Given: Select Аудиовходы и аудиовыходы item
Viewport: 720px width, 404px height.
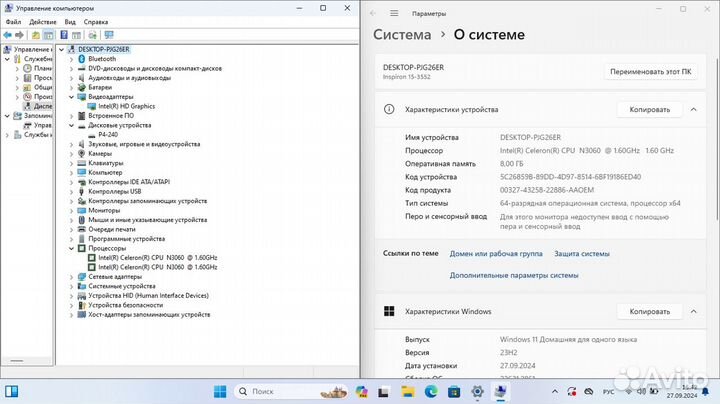Looking at the screenshot, I should tap(129, 78).
